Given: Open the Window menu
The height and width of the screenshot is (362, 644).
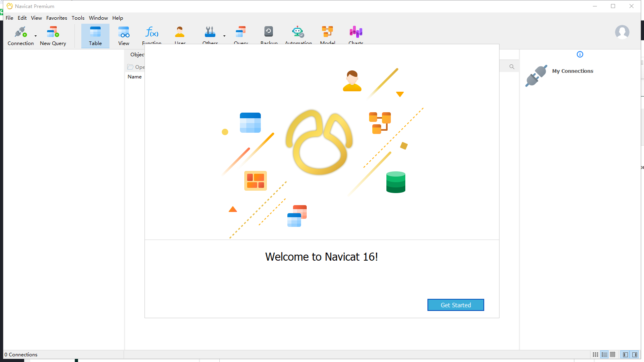Looking at the screenshot, I should 99,18.
